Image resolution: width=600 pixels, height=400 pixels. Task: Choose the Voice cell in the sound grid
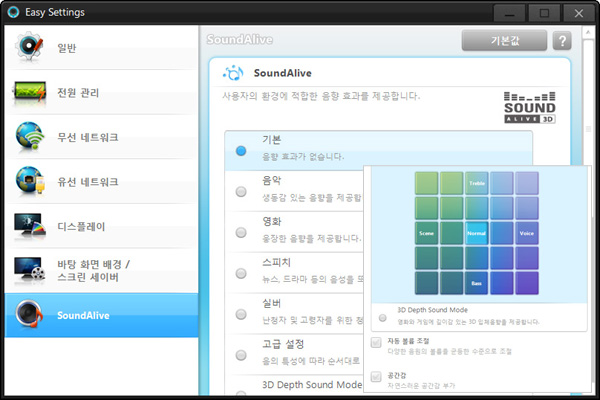coord(527,233)
